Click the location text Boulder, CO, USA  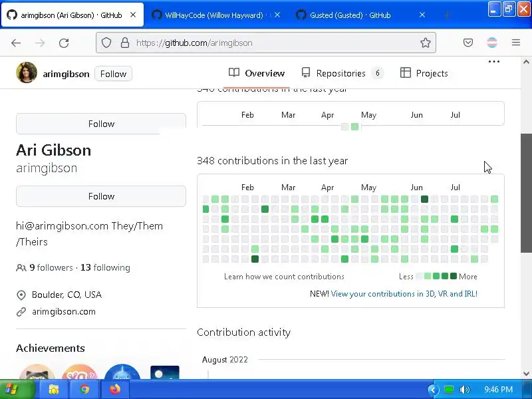(67, 295)
